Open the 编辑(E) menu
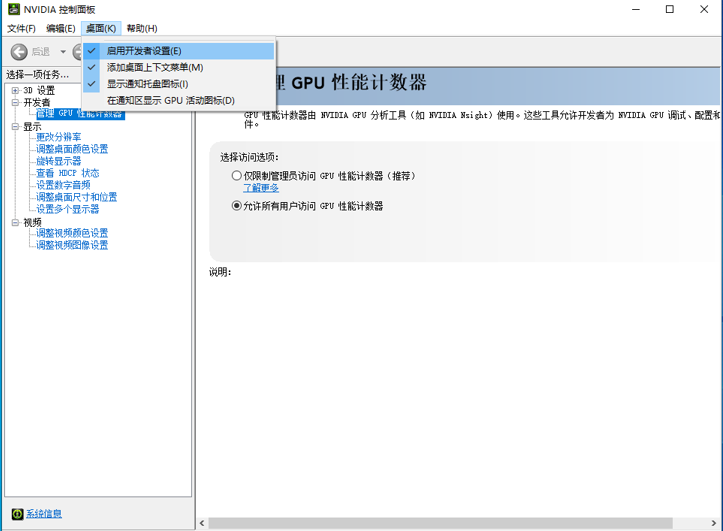The height and width of the screenshot is (531, 723). tap(61, 29)
